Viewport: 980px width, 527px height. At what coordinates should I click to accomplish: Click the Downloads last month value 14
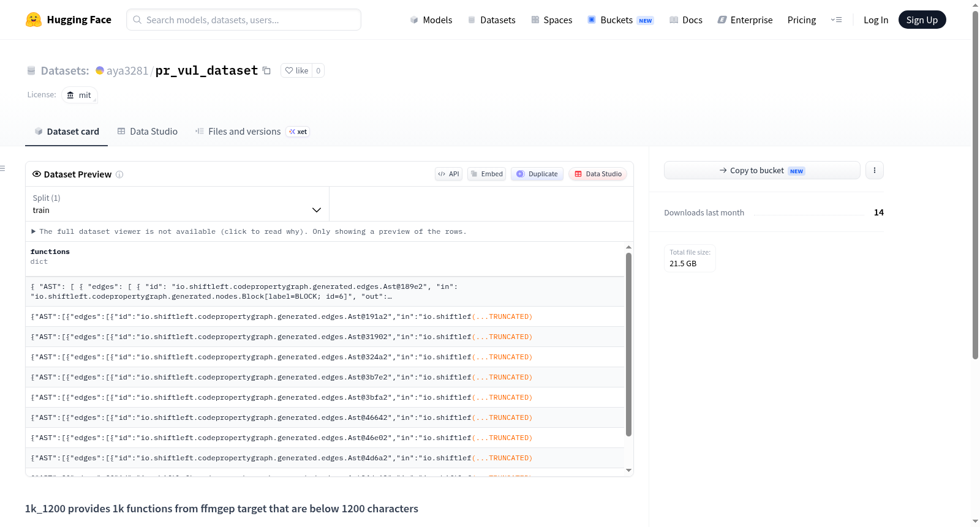tap(878, 212)
